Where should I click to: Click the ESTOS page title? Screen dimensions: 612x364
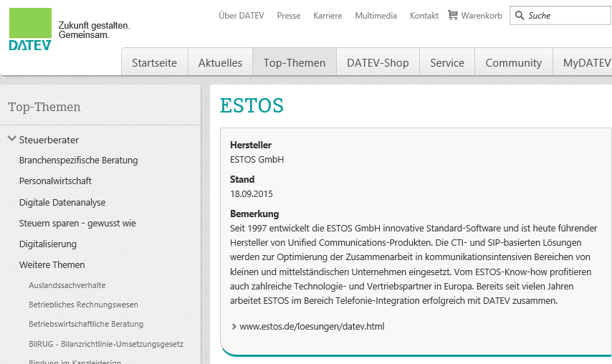(252, 106)
